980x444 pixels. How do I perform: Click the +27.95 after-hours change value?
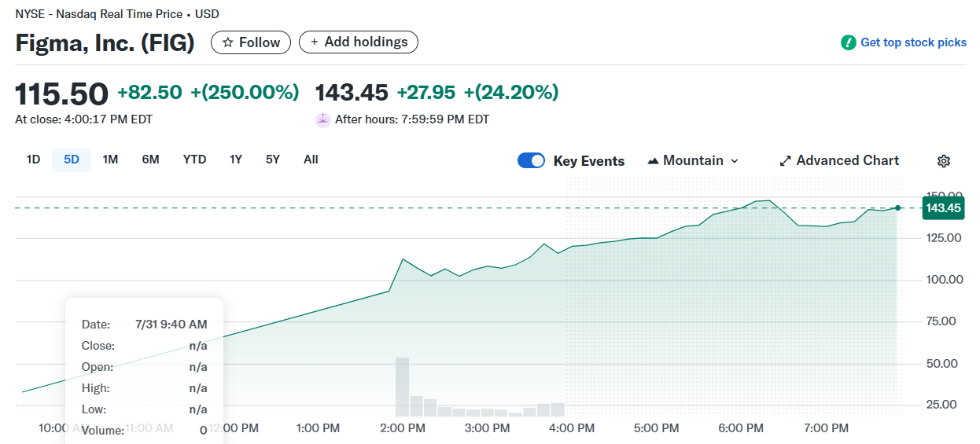pyautogui.click(x=426, y=93)
